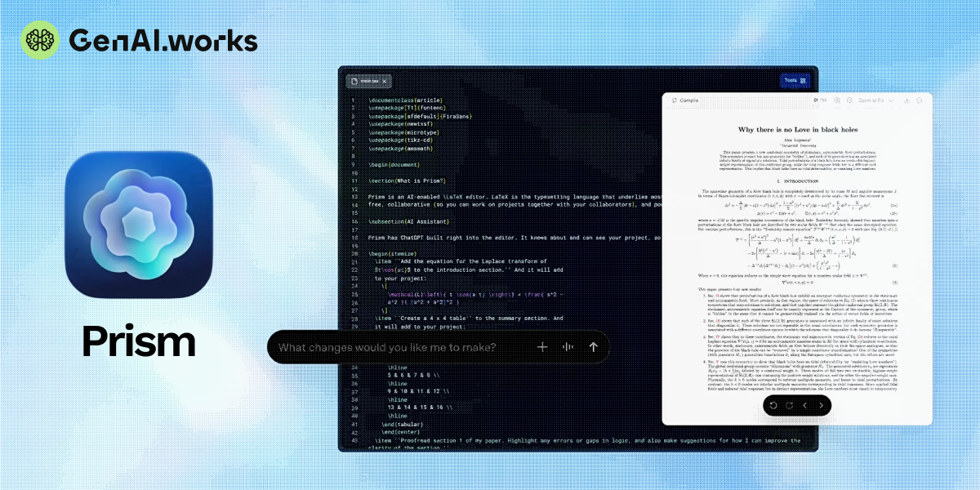Click the '13 & 14 & 15 & 16' table row
Viewport: 980px width, 490px height.
click(x=421, y=407)
